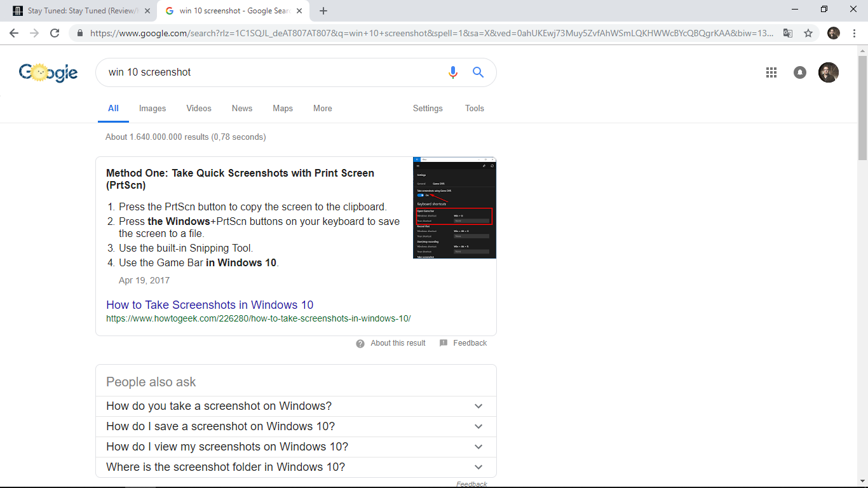The image size is (868, 488).
Task: Click the Apr 19, 2017 date
Action: [144, 280]
